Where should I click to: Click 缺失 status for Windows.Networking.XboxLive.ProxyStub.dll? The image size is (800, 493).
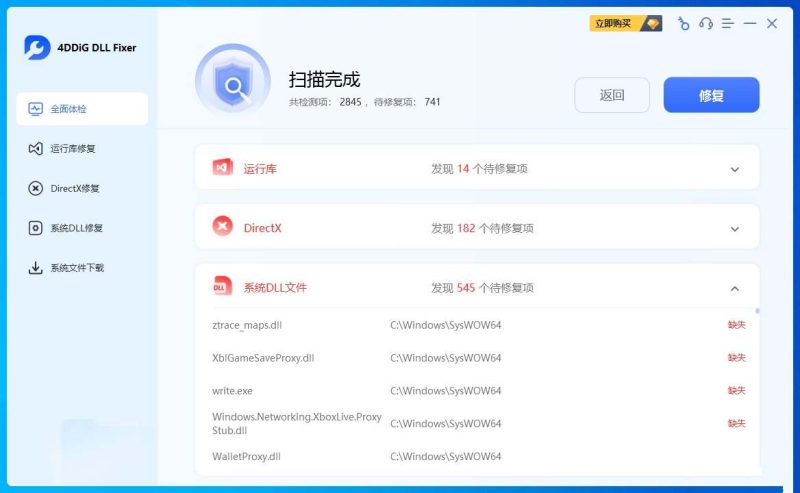click(x=736, y=423)
